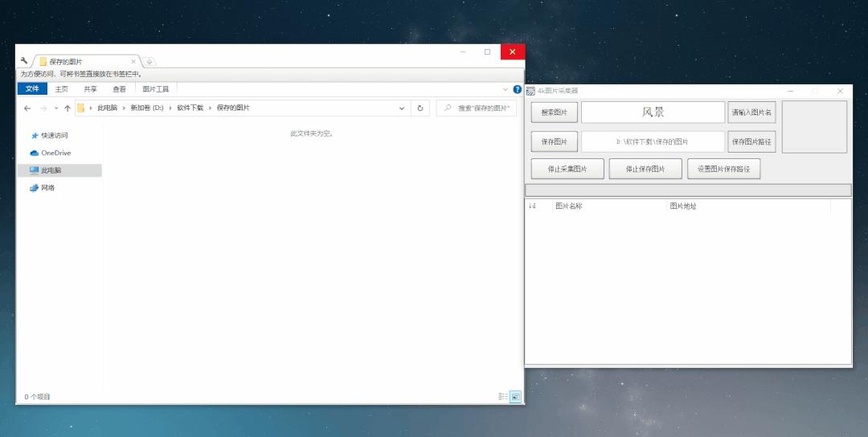Minimize the Explorer window
The image size is (868, 437).
[463, 51]
